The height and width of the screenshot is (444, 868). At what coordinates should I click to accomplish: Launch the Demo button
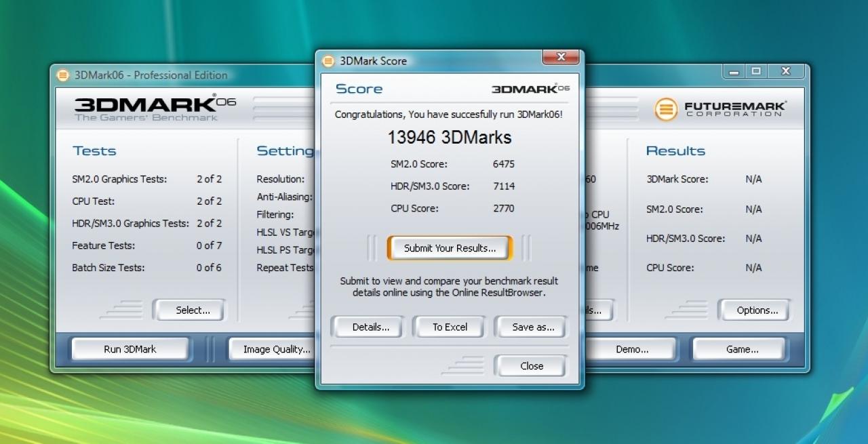click(x=631, y=349)
